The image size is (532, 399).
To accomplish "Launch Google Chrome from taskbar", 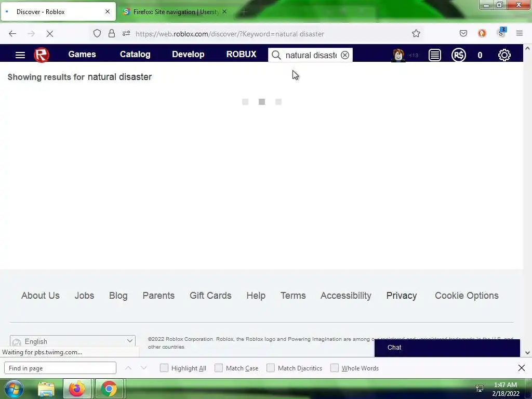I will pyautogui.click(x=109, y=389).
